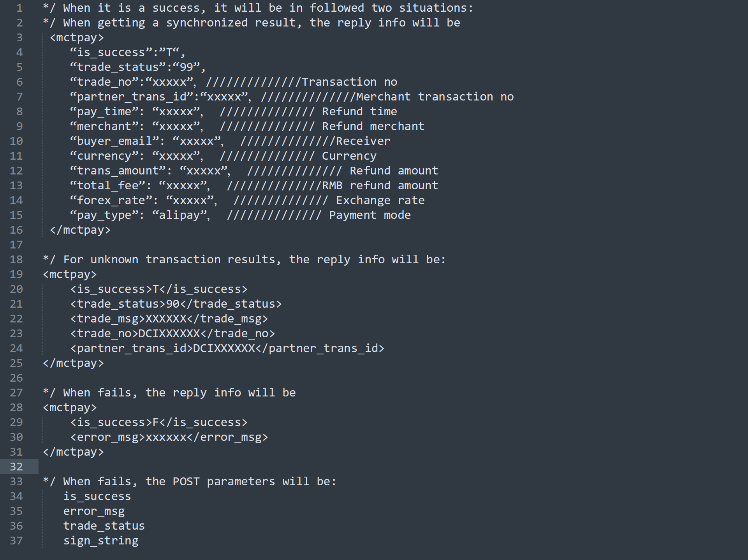Place cursor on "currency" key

[104, 156]
